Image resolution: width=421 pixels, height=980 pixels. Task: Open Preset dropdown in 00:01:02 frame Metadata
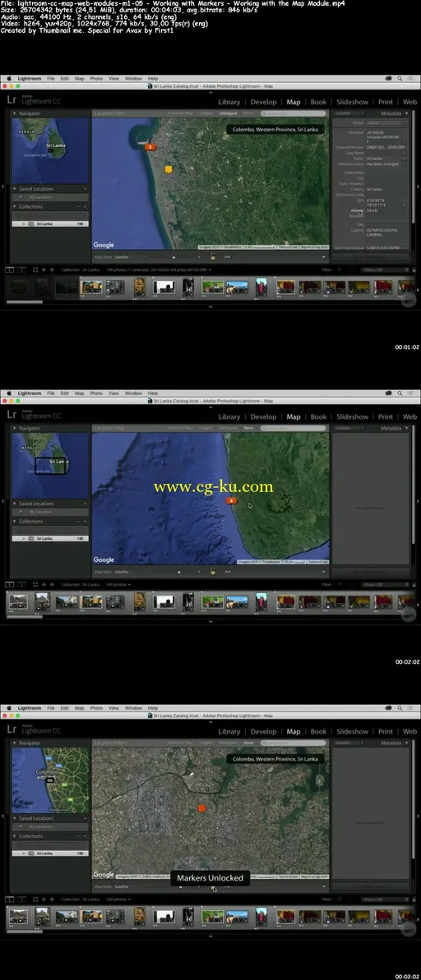click(x=386, y=123)
